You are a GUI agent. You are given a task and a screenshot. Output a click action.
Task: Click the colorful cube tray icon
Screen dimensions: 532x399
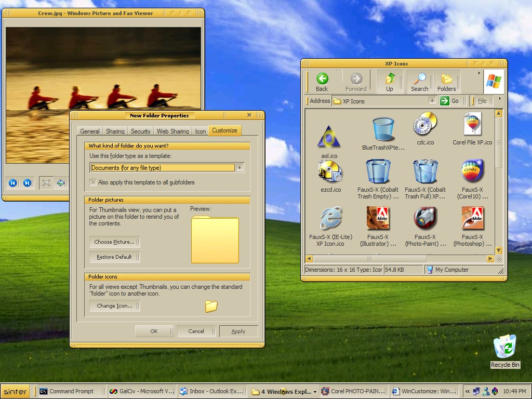495,391
